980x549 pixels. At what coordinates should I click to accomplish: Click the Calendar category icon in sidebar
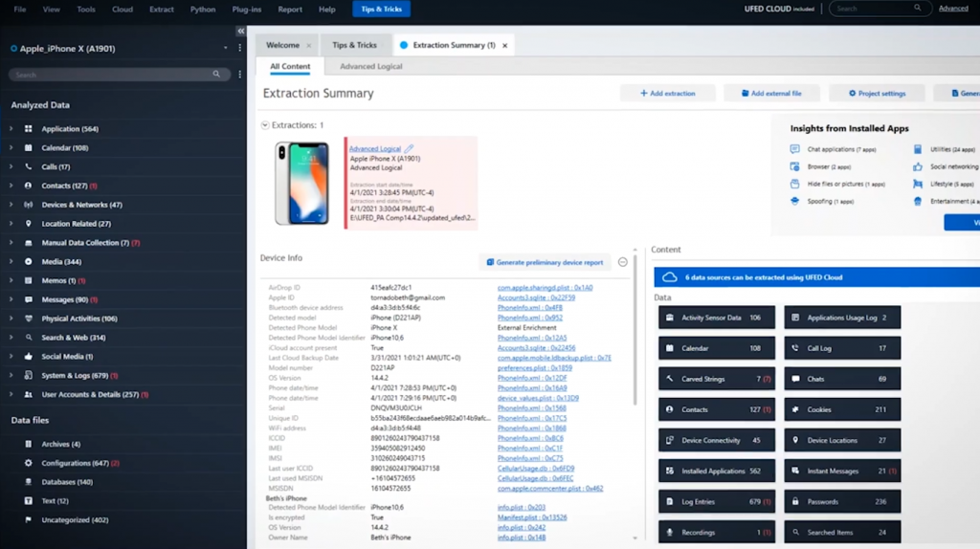28,148
